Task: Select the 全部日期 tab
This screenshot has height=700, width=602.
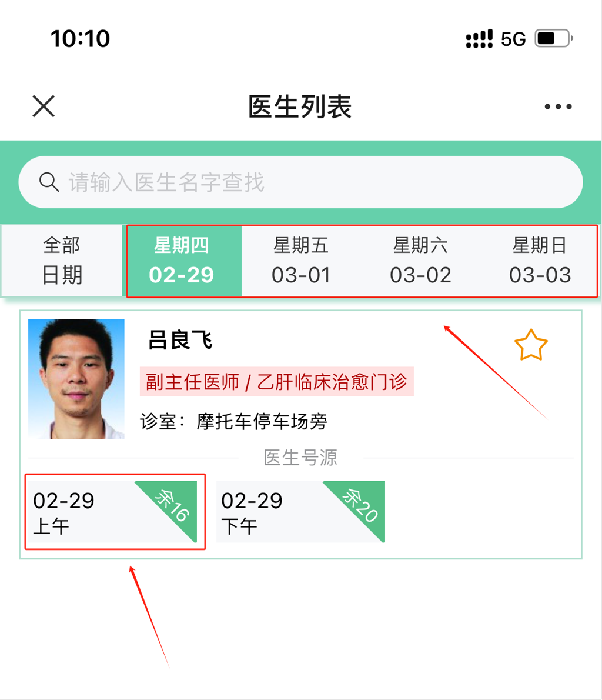Action: click(x=62, y=261)
